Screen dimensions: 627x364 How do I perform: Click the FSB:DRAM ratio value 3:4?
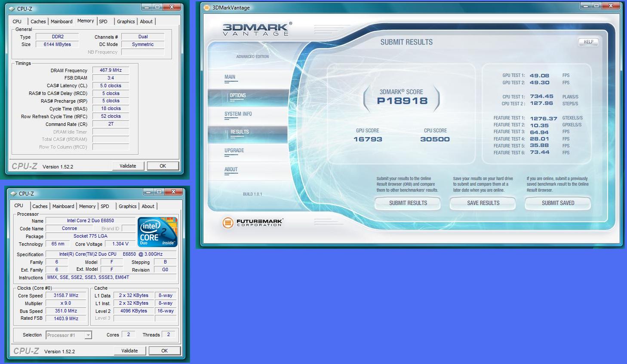pos(111,78)
